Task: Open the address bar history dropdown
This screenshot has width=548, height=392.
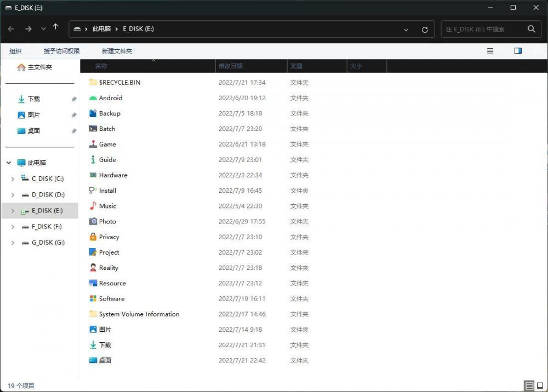Action: coord(406,30)
